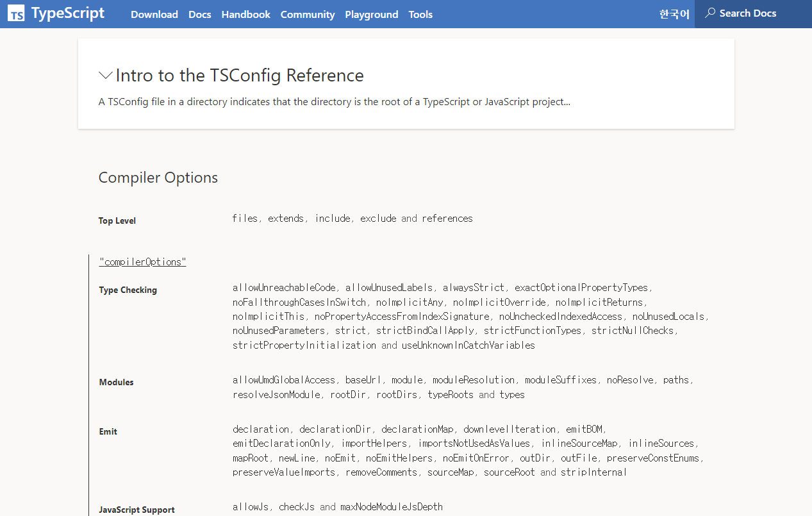
Task: Open emitBOM option link
Action: pyautogui.click(x=584, y=429)
